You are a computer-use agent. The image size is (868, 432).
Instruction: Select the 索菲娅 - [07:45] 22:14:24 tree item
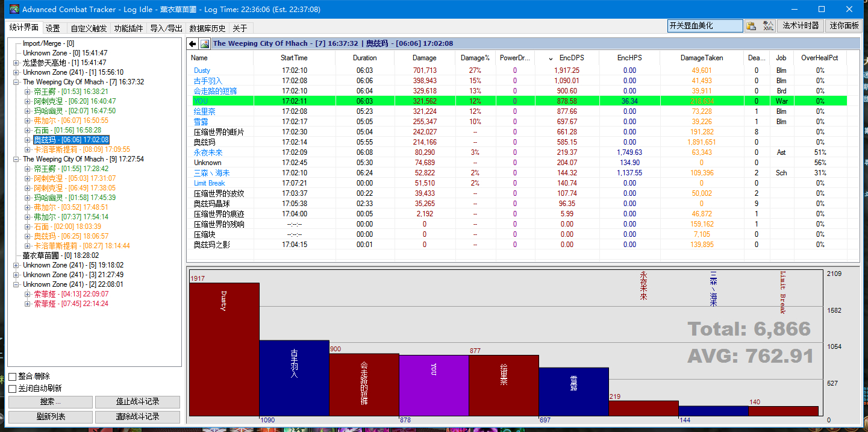coord(71,304)
